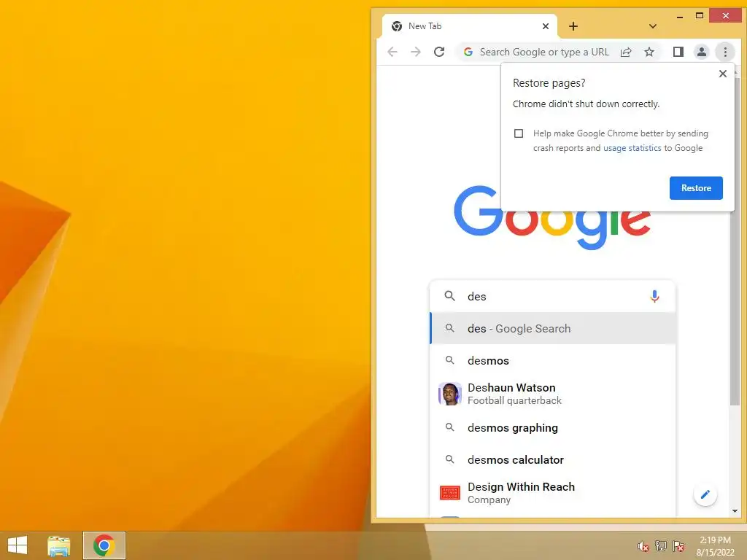This screenshot has height=560, width=747.
Task: Click the muted speaker tray icon
Action: [643, 546]
